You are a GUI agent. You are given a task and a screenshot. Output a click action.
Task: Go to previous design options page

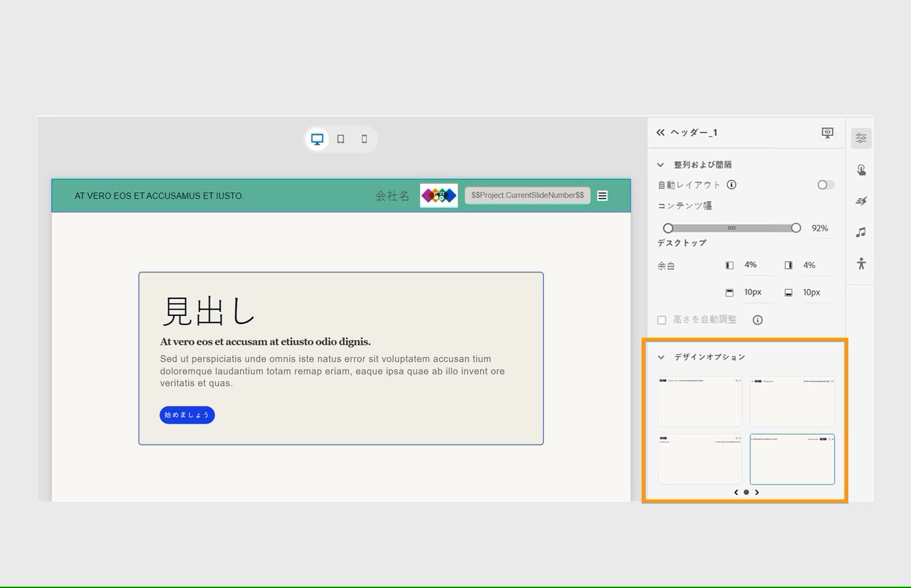[x=736, y=492]
